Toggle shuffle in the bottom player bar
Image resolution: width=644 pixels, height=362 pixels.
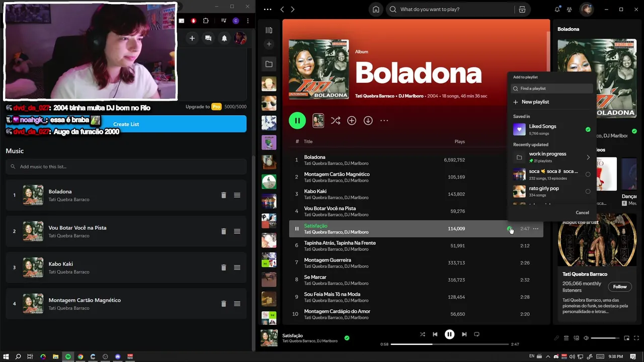coord(422,334)
